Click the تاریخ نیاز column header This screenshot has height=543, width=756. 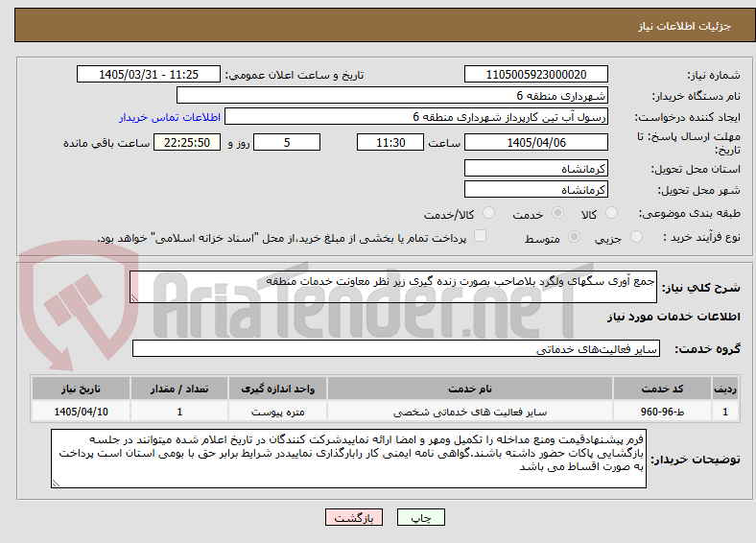click(x=81, y=389)
